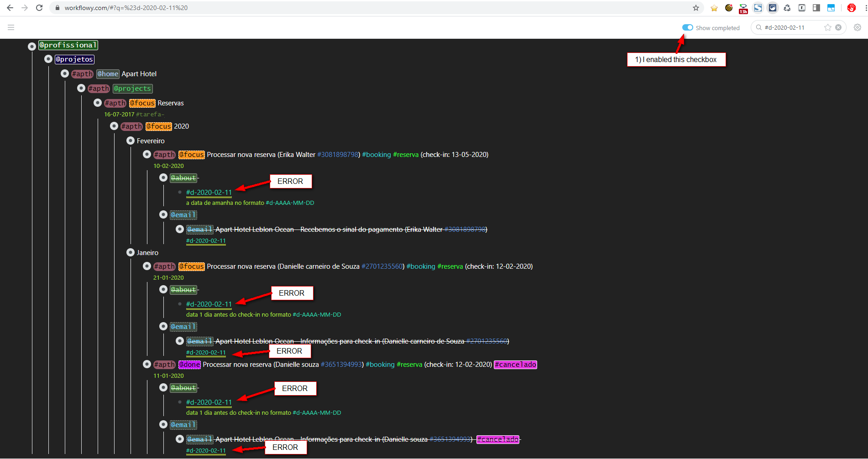Clear the search box with the X
The image size is (868, 459).
tap(838, 27)
